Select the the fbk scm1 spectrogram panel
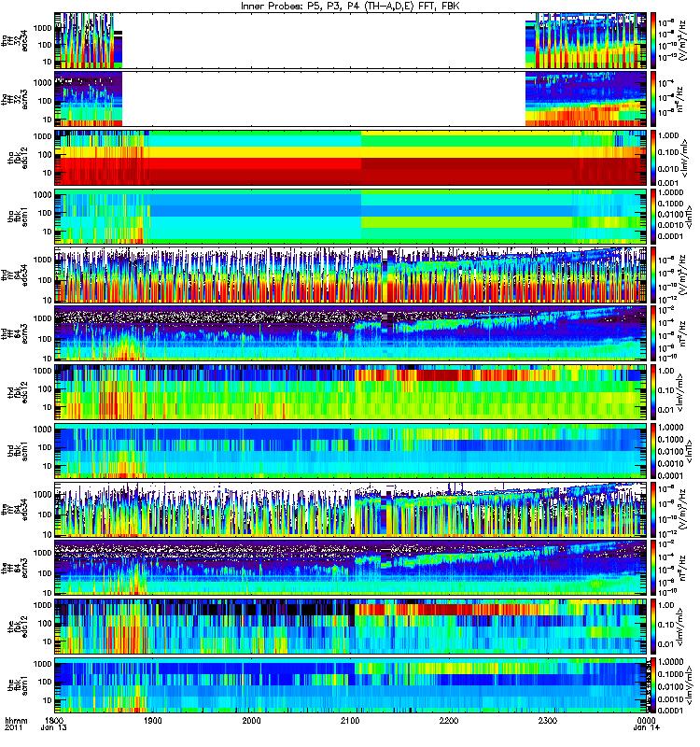 (x=351, y=685)
